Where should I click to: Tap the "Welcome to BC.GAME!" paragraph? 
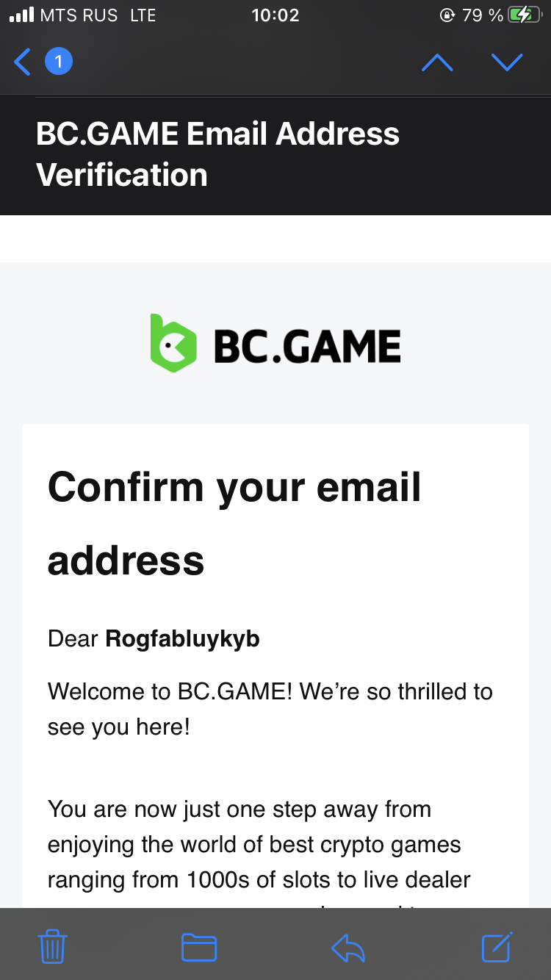270,709
